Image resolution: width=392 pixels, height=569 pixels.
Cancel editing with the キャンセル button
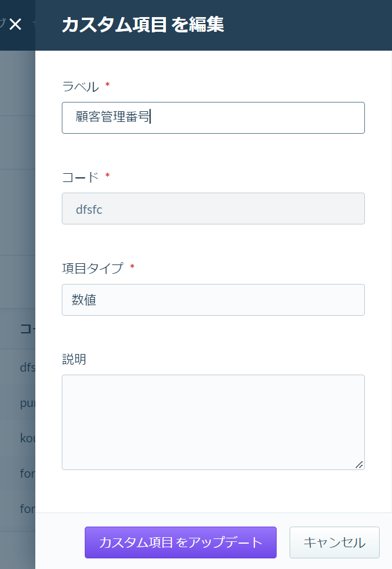(x=334, y=542)
